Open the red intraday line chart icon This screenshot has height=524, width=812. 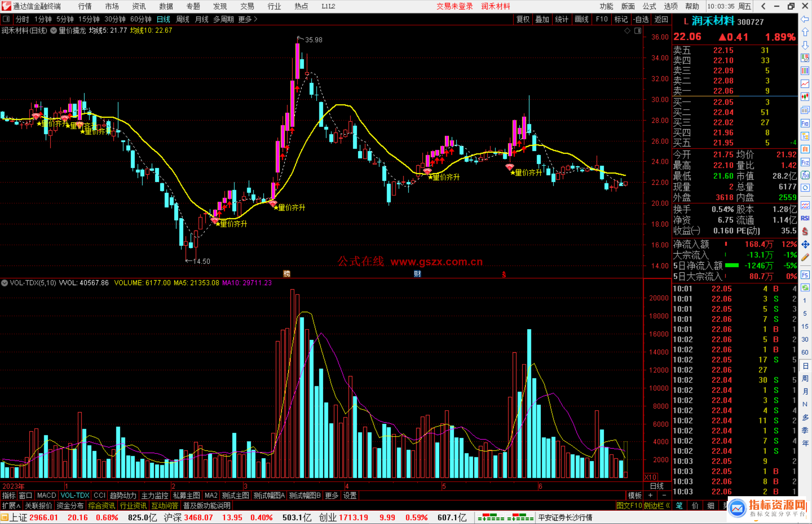[805, 84]
